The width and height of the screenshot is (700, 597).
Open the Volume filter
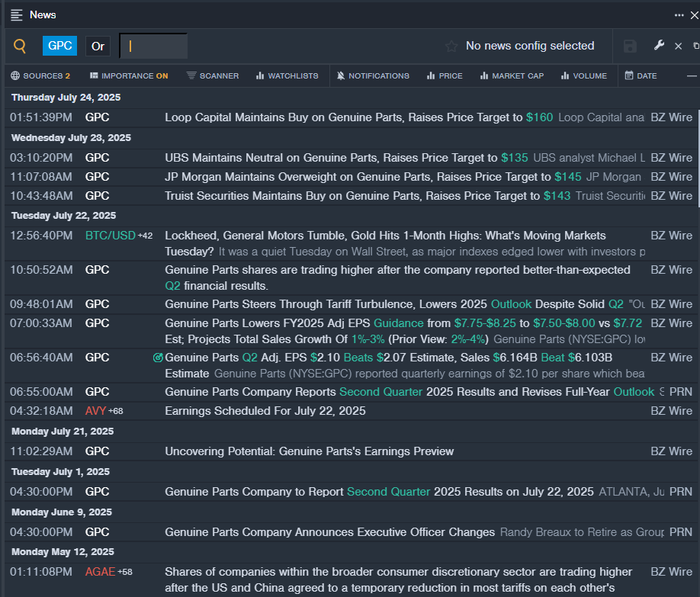click(584, 75)
